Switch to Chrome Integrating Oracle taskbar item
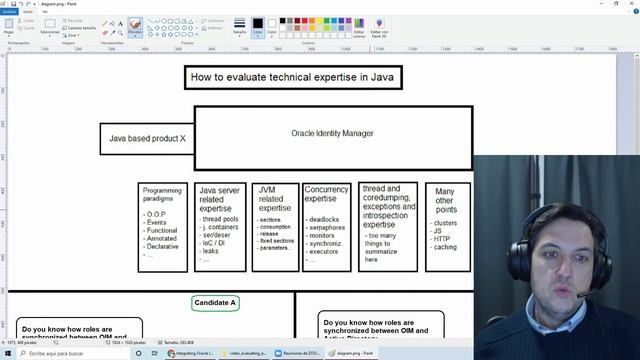 click(191, 353)
